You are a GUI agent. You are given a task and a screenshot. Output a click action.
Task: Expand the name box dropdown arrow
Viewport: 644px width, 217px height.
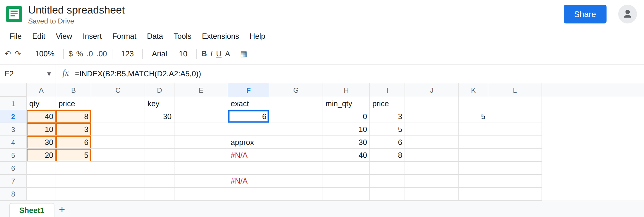[x=49, y=74]
